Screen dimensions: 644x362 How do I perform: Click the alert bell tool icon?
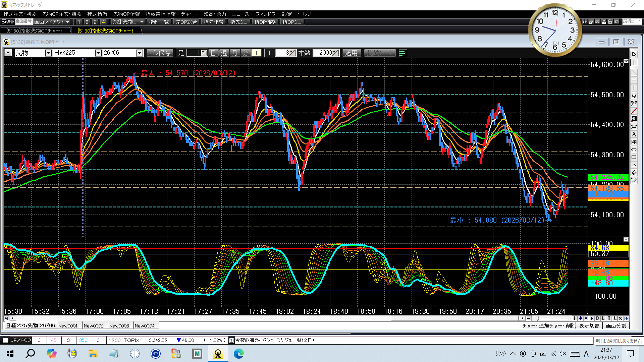[x=634, y=96]
